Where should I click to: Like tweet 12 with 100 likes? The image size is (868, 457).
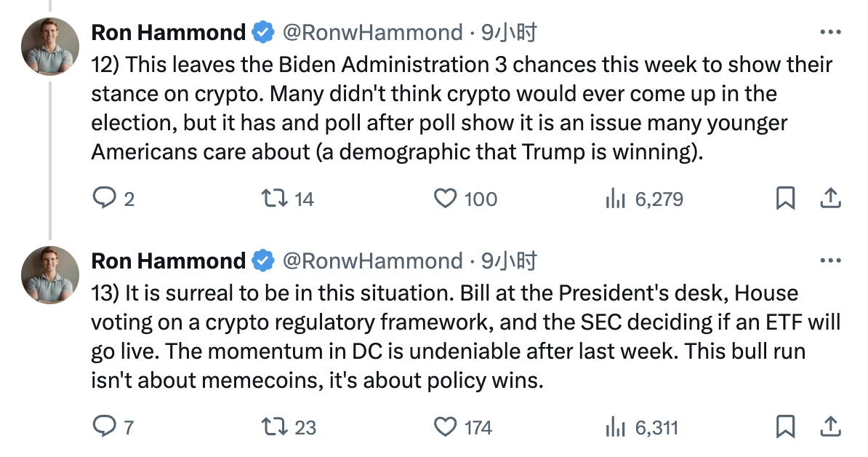[x=444, y=199]
